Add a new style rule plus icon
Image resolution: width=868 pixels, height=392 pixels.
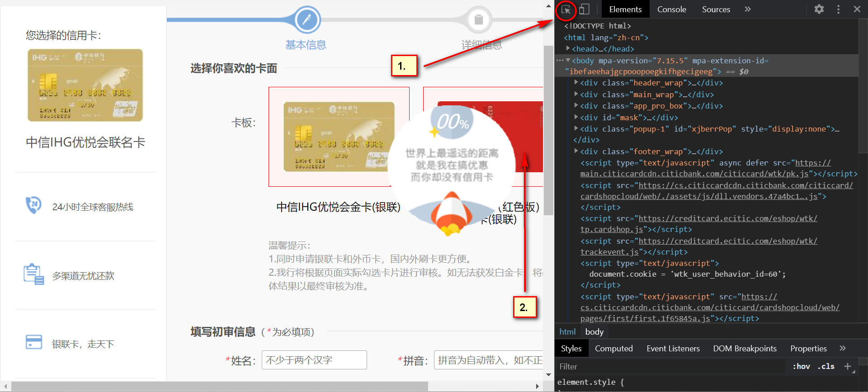(848, 366)
